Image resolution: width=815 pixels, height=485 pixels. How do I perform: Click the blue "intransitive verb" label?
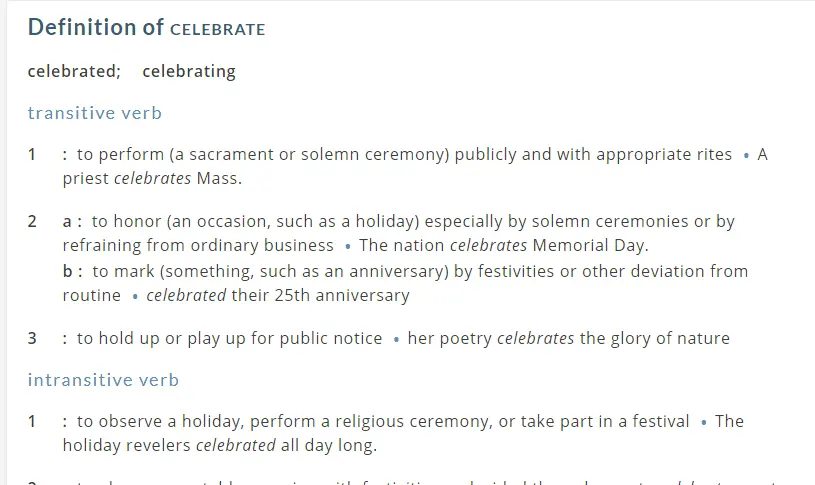pos(103,380)
